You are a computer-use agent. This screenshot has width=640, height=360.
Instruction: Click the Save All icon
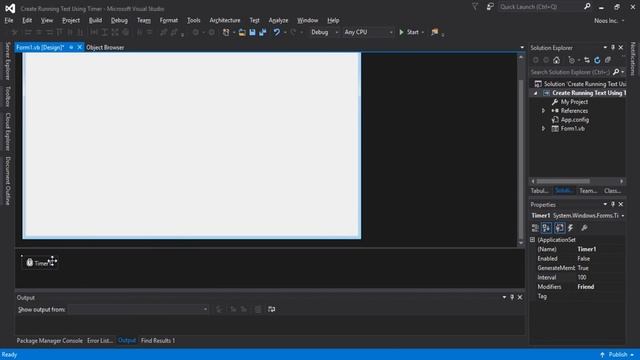[x=262, y=32]
